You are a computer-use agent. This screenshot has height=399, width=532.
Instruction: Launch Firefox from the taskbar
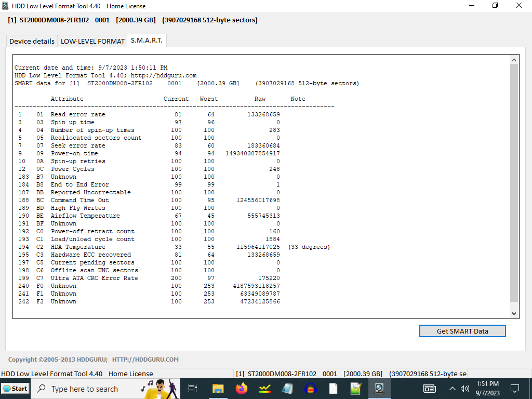pyautogui.click(x=242, y=389)
